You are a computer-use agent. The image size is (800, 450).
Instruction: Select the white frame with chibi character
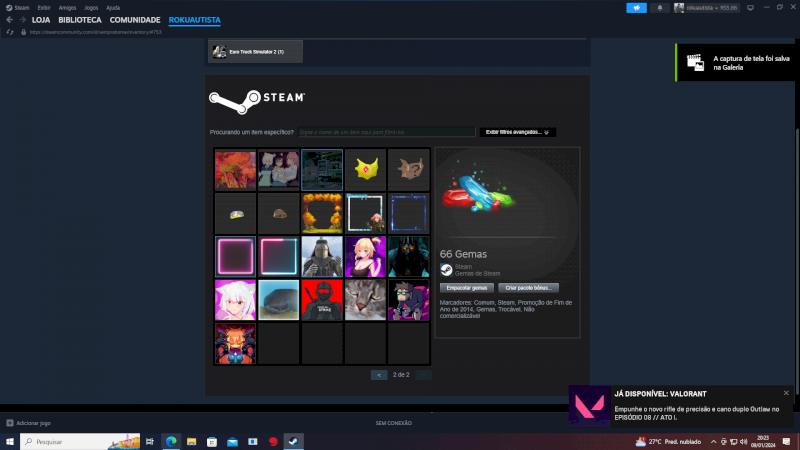(365, 213)
